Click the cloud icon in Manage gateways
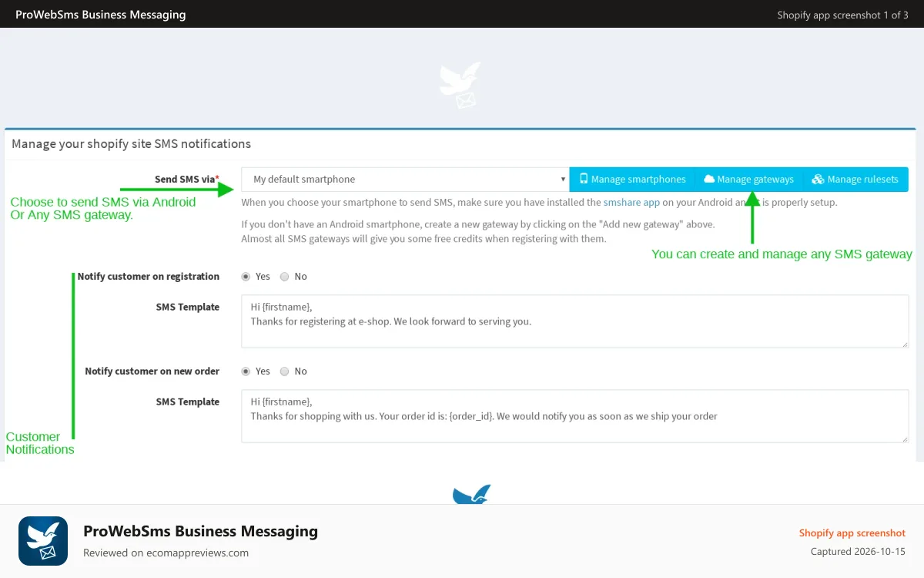924x578 pixels. click(709, 180)
